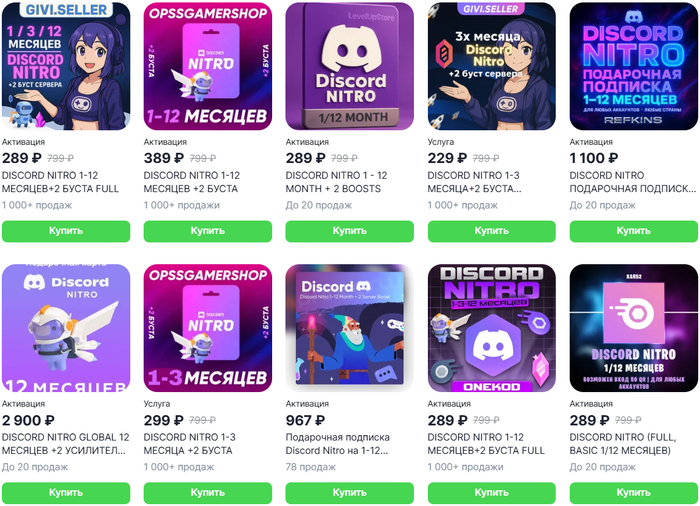This screenshot has width=700, height=506.
Task: Buy the 967 ₽ gift subscription
Action: (x=350, y=493)
